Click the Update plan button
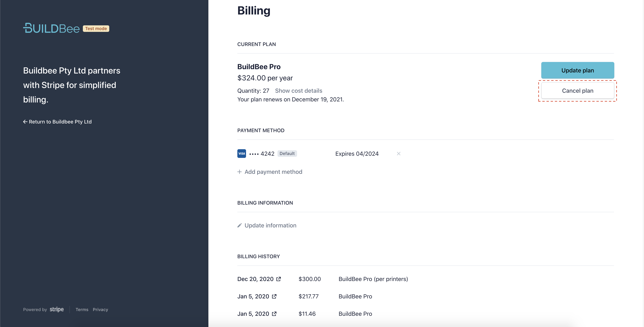This screenshot has height=327, width=644. [577, 70]
